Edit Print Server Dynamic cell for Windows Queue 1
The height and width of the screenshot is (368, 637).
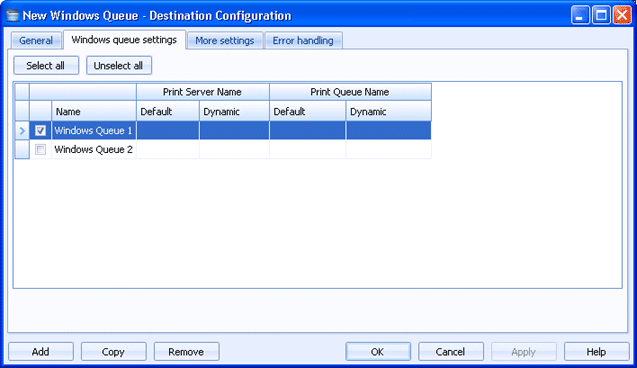[x=234, y=130]
